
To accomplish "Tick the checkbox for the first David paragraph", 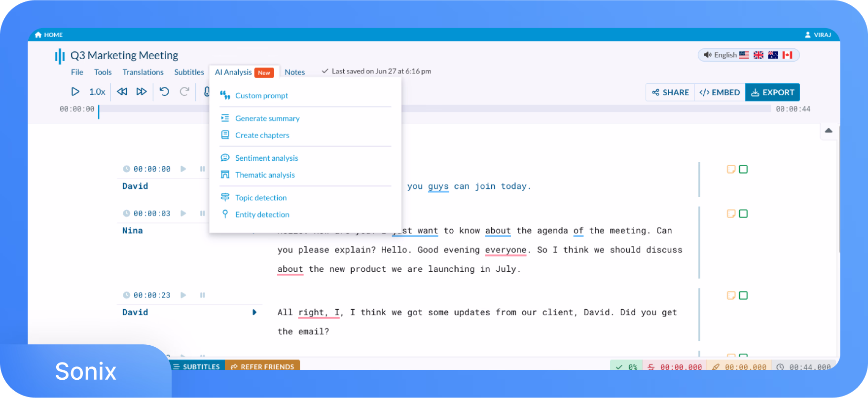I will click(743, 169).
